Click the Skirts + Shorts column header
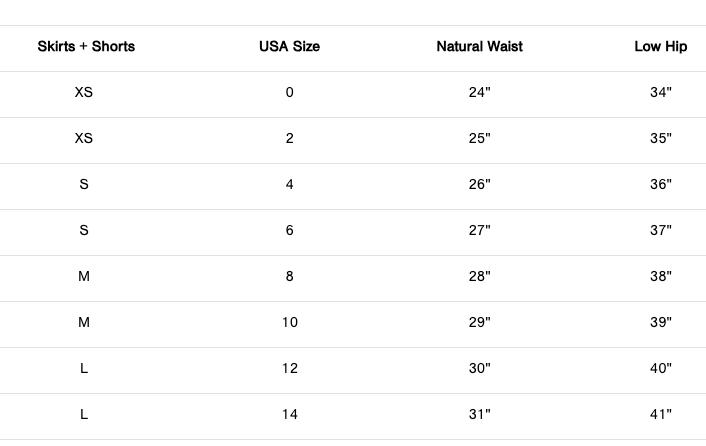 [x=86, y=47]
